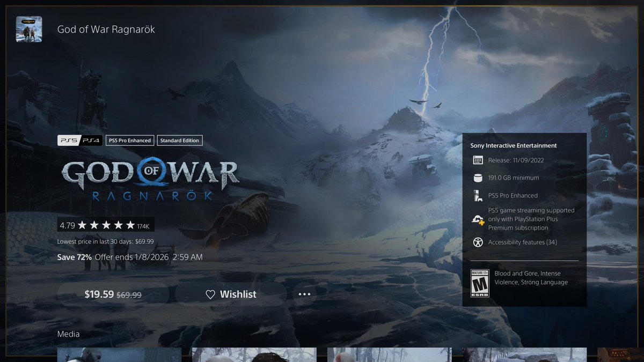Click the accessibility figure icon
The width and height of the screenshot is (644, 362).
click(478, 242)
